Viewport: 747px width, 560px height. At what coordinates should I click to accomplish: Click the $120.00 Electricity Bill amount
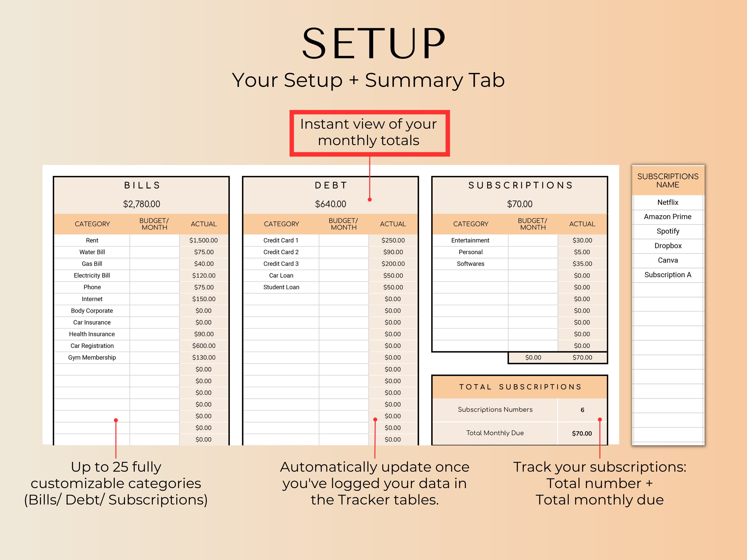204,276
